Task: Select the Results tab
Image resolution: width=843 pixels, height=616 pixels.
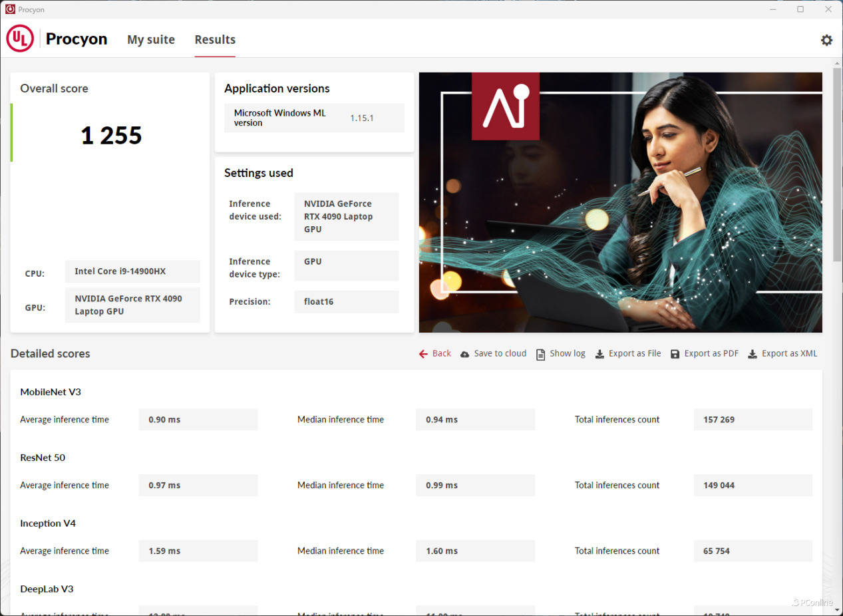Action: click(215, 40)
